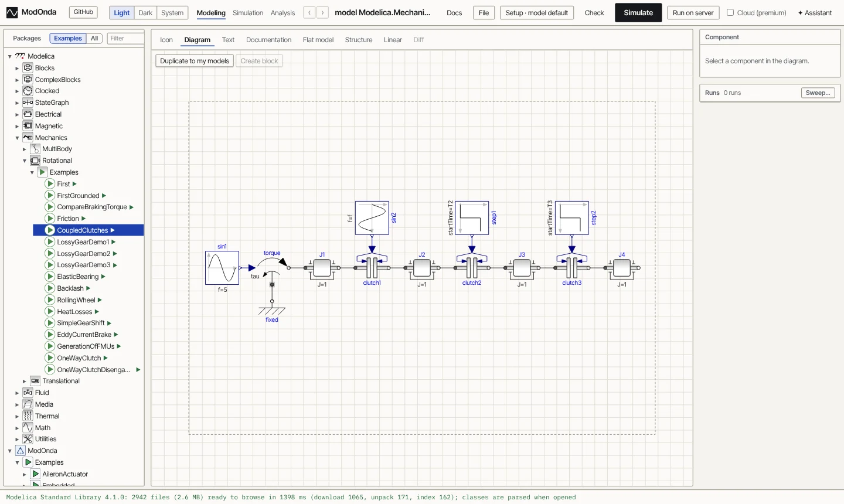Click the Clocked package clock icon
The image size is (844, 504).
[28, 91]
